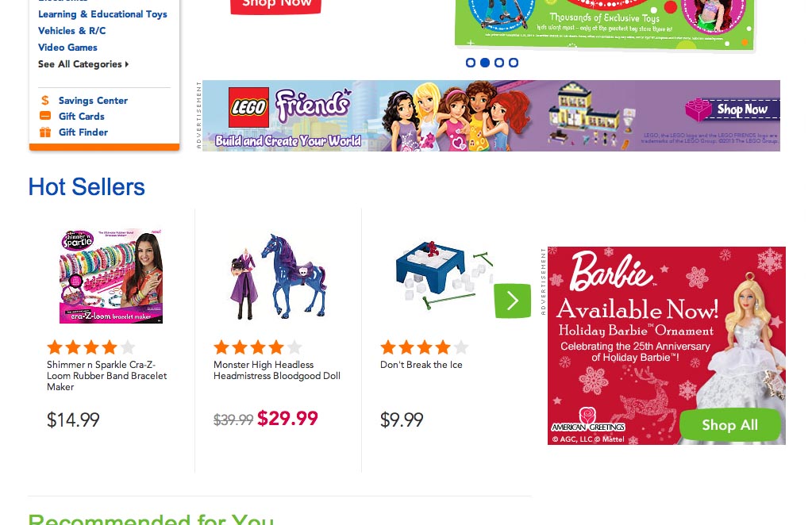Screen dimensions: 812x525
Task: Open Vehicles & R/C category
Action: [x=71, y=31]
